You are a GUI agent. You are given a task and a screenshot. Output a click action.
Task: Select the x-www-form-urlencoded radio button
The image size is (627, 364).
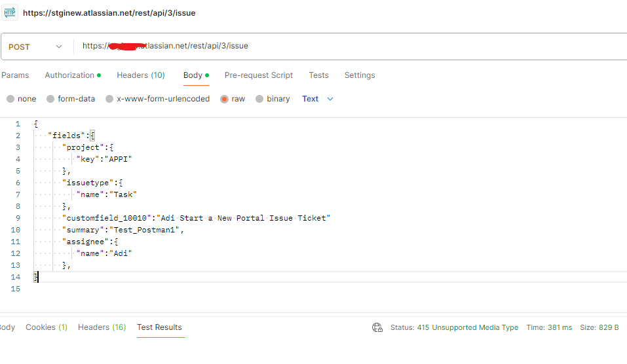coord(109,99)
